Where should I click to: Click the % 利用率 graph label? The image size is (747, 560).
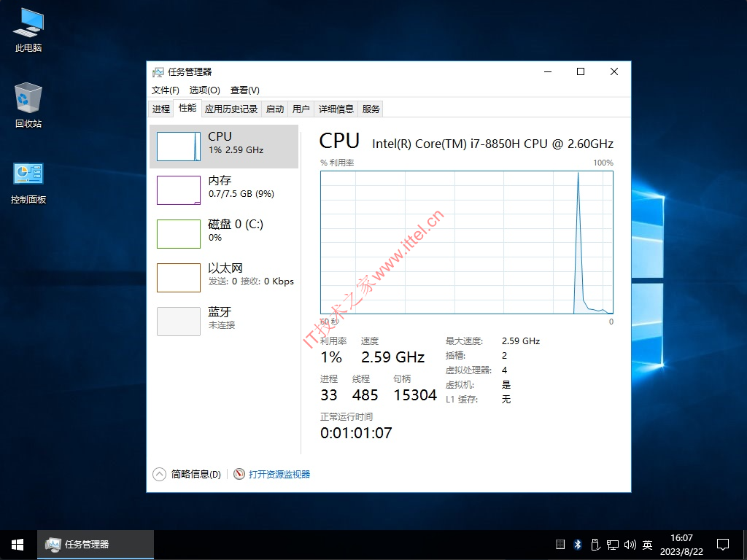[337, 163]
